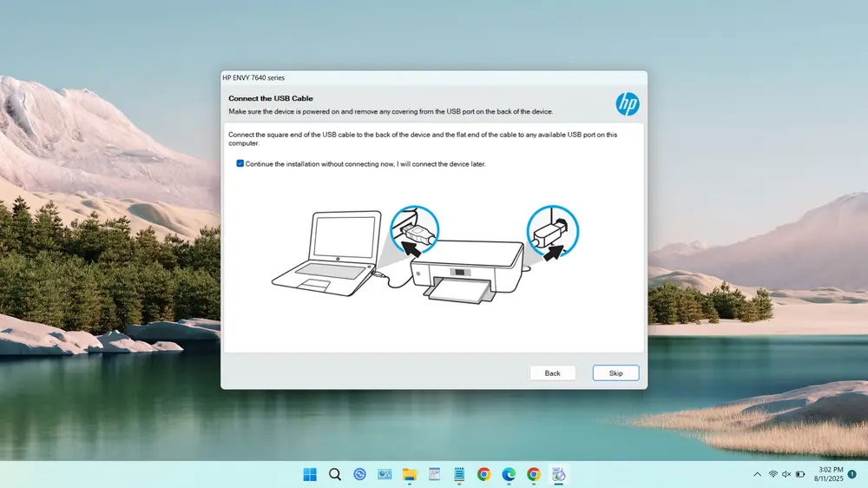868x488 pixels.
Task: Uncheck Continue the installation without connecting
Action: [x=240, y=163]
